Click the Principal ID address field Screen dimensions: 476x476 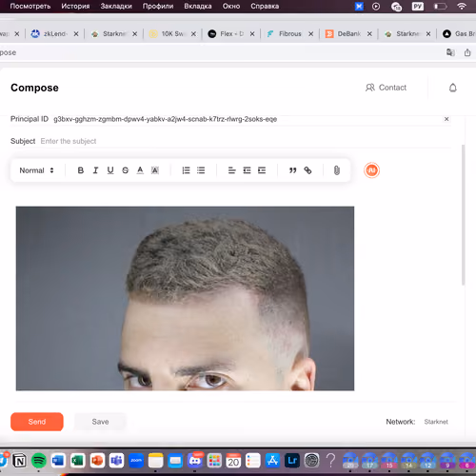pyautogui.click(x=165, y=119)
